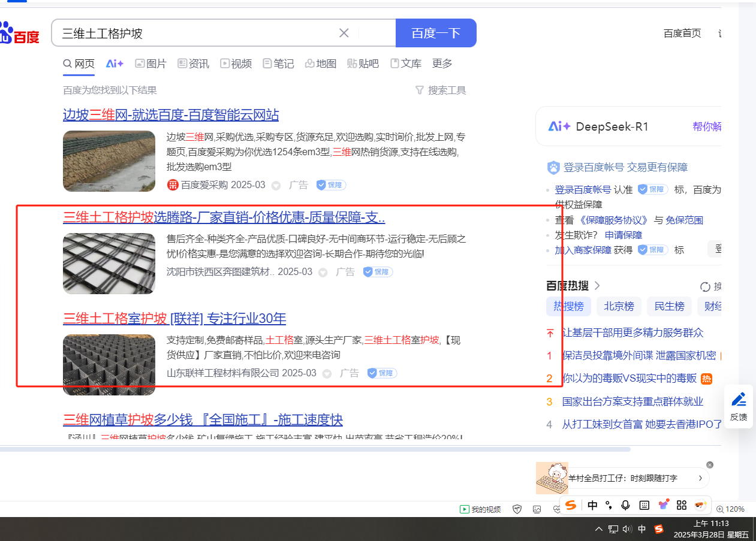Switch to the 图片 search tab
The image size is (756, 541).
[x=150, y=64]
